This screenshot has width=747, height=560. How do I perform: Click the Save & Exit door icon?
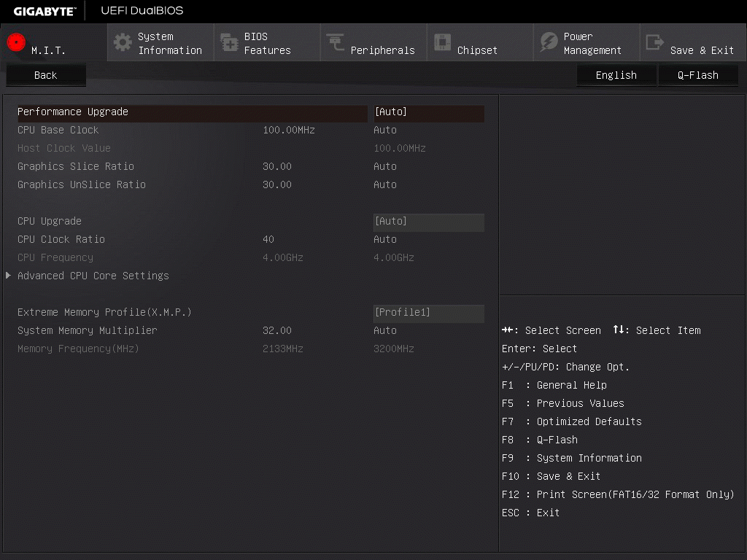[654, 42]
